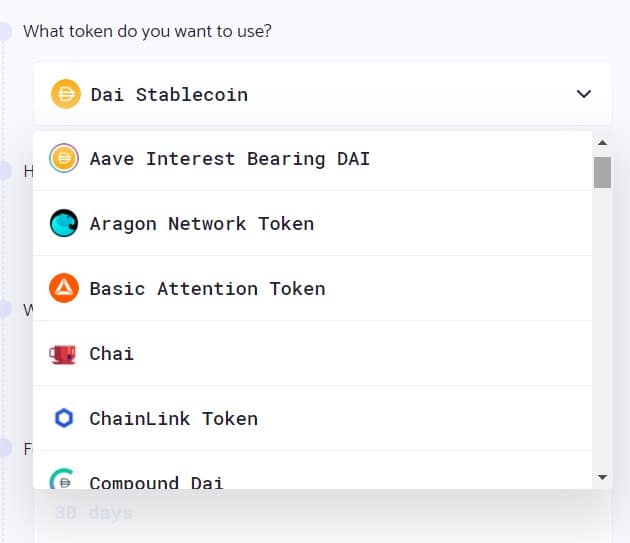Click the scrollbar down arrow
Screen dimensions: 630x543
pos(602,477)
